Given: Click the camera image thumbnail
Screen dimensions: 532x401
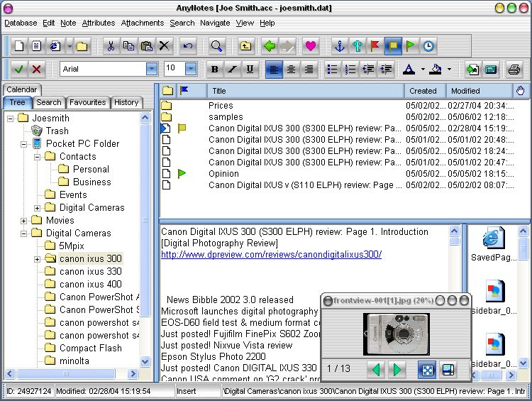Looking at the screenshot, I should (397, 334).
